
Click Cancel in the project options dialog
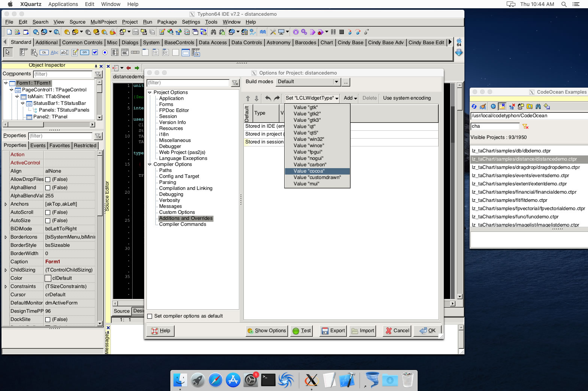[397, 331]
